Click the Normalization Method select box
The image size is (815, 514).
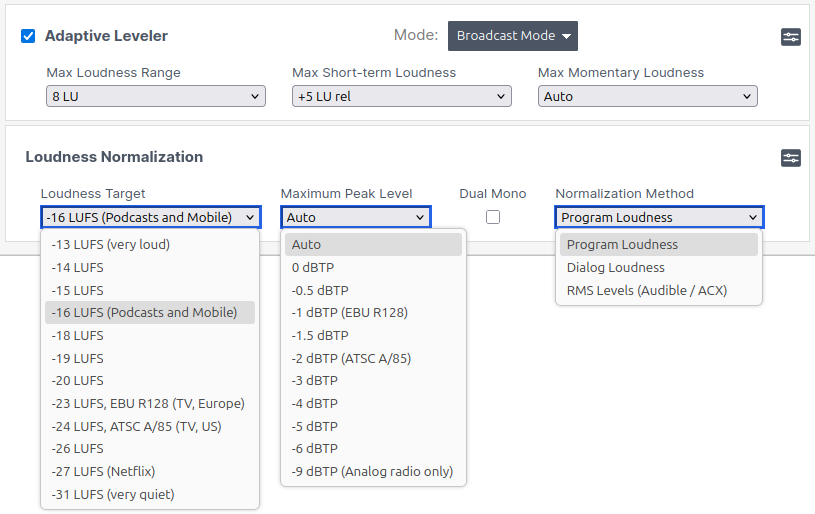click(x=659, y=218)
